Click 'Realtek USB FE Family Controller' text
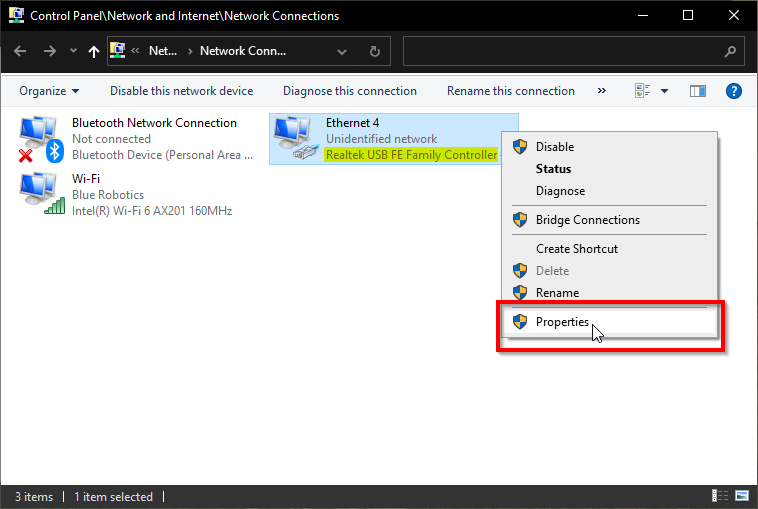This screenshot has height=509, width=758. tap(411, 155)
